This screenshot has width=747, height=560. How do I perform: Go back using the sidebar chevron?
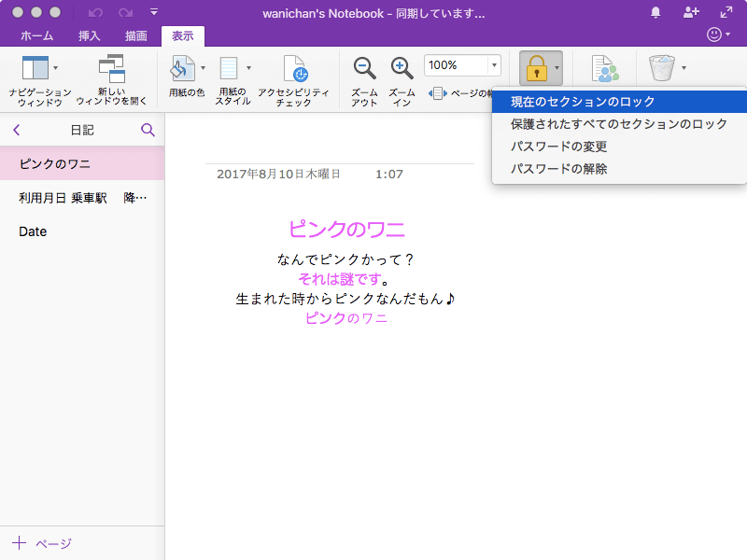point(17,130)
